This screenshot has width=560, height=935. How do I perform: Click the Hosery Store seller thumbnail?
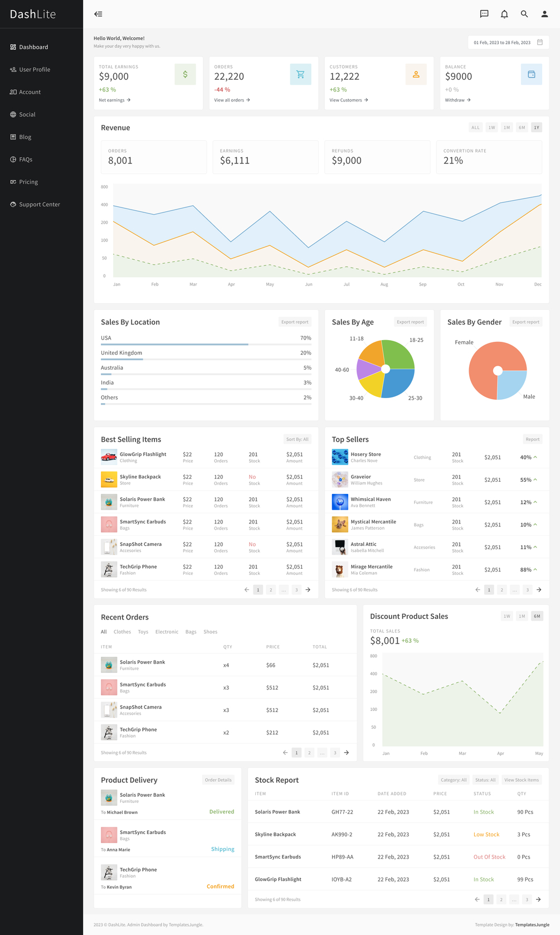point(340,457)
